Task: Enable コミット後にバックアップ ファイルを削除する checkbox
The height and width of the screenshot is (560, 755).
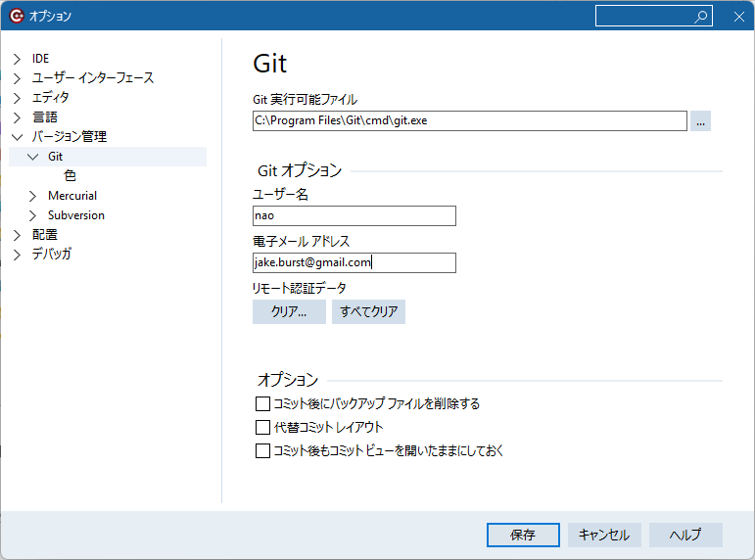Action: pyautogui.click(x=262, y=403)
